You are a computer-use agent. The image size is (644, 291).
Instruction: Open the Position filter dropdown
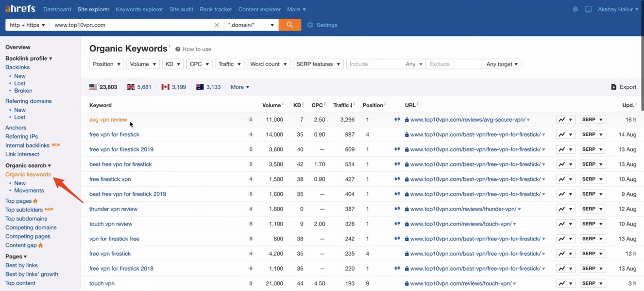106,64
